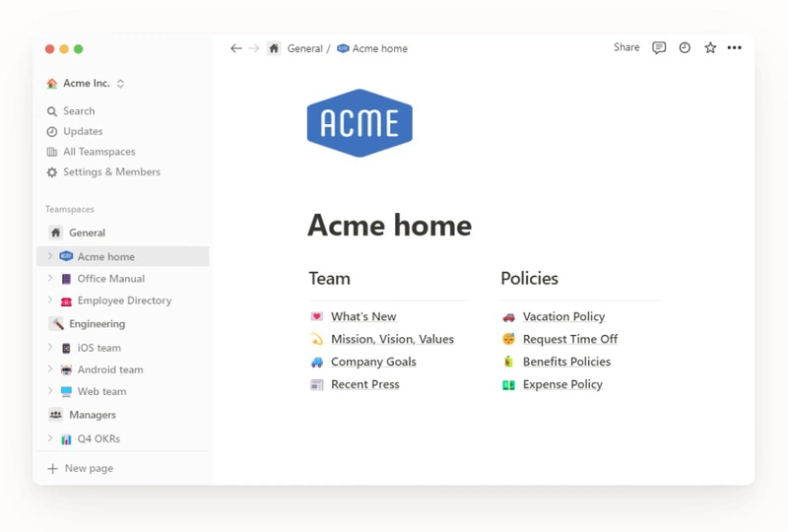
Task: Expand the Employee Directory page tree
Action: pyautogui.click(x=50, y=299)
